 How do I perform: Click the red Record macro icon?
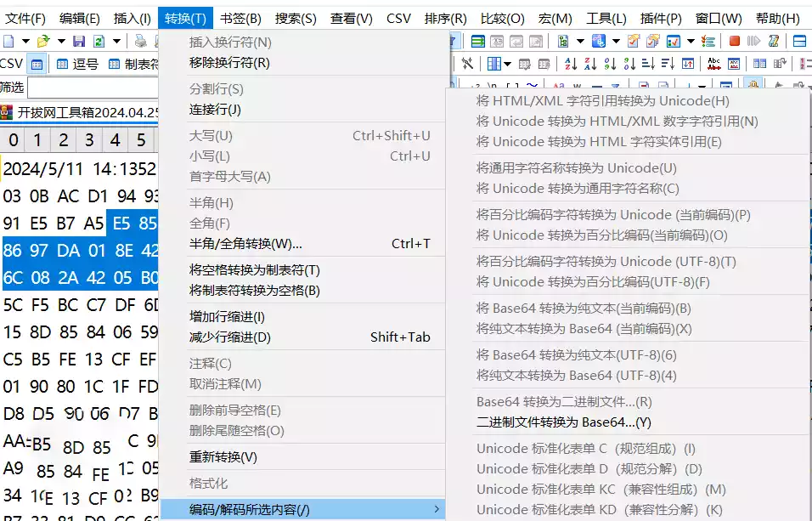[x=734, y=41]
